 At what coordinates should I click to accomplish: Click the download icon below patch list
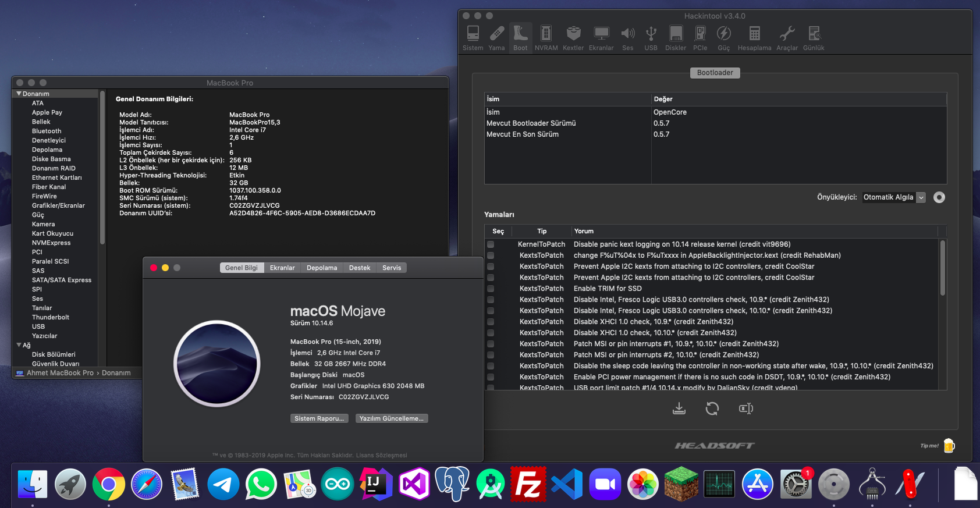tap(679, 409)
